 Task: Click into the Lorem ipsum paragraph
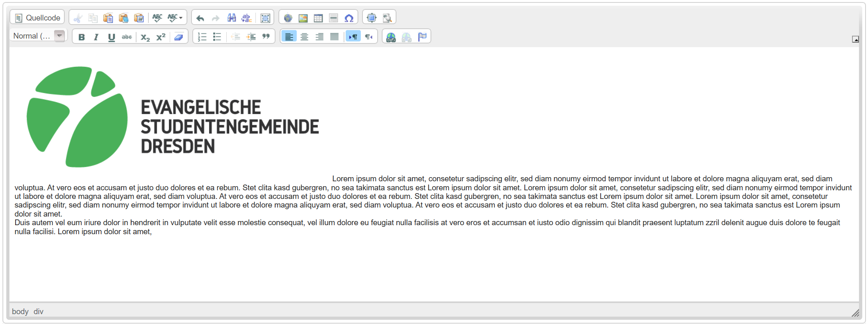[x=433, y=196]
